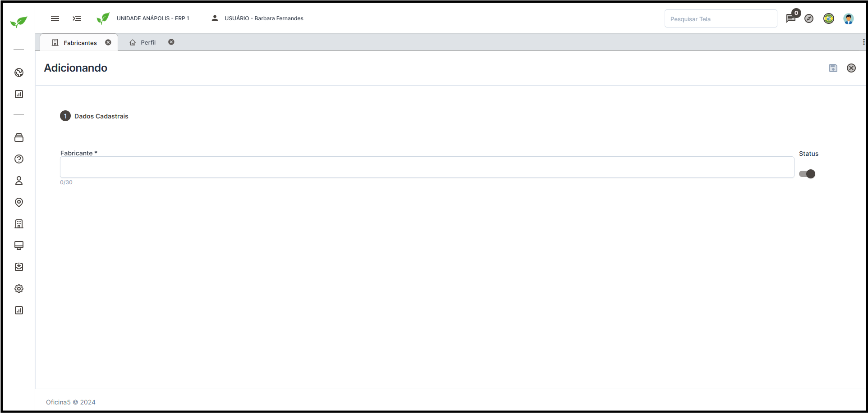
Task: Close the Fabricantes tab
Action: point(108,42)
